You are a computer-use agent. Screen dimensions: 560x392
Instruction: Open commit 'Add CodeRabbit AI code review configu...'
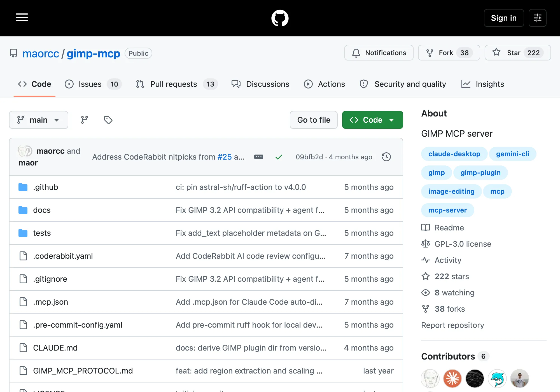pyautogui.click(x=251, y=256)
